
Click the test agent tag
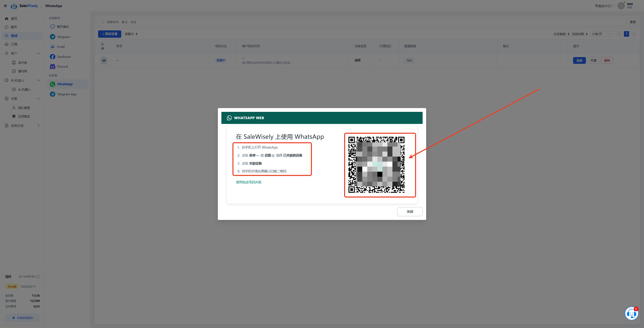click(x=409, y=60)
